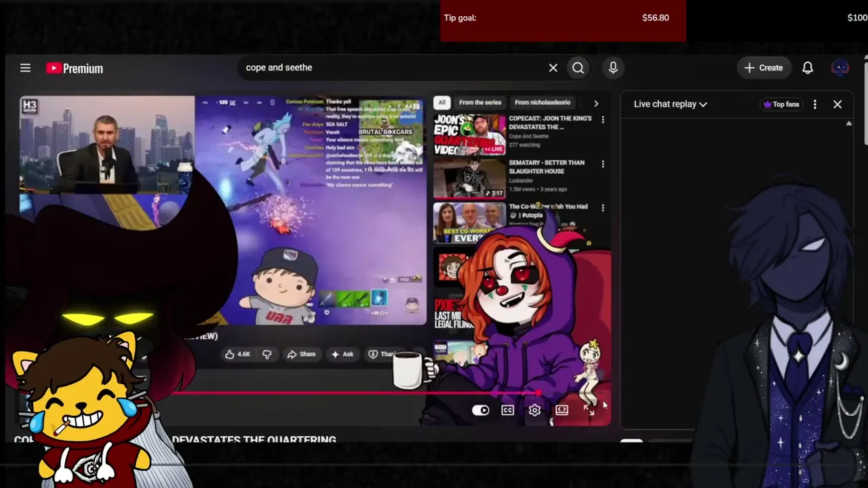868x488 pixels.
Task: Toggle fullscreen on the video player
Action: (589, 410)
